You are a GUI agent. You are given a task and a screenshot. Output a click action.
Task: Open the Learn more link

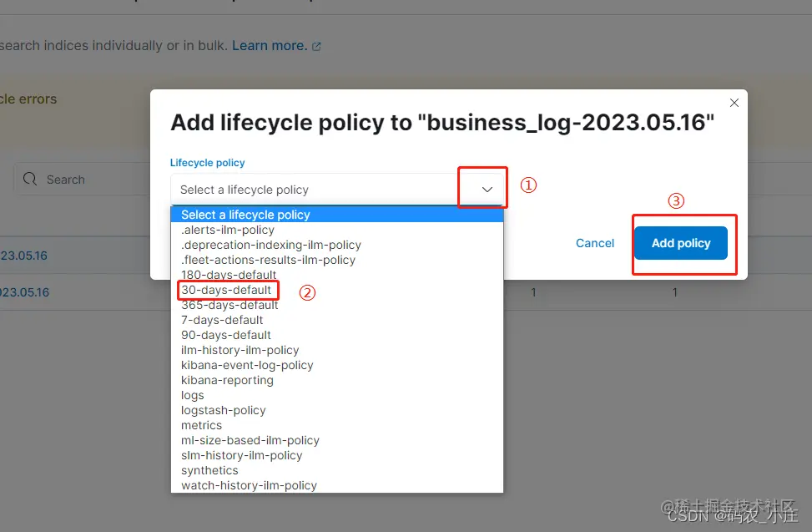(x=270, y=46)
